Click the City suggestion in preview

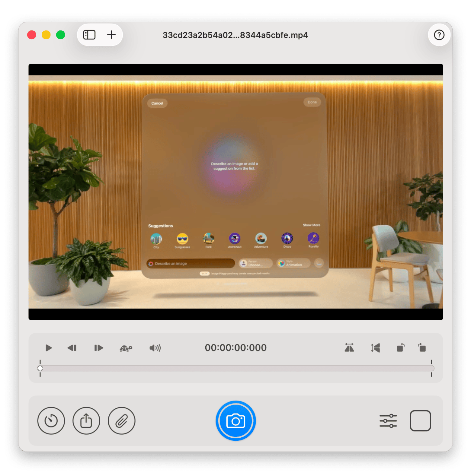click(x=156, y=241)
